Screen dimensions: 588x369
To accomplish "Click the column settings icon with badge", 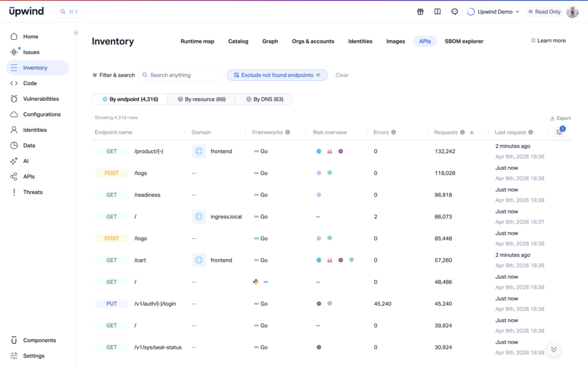I will [x=559, y=133].
